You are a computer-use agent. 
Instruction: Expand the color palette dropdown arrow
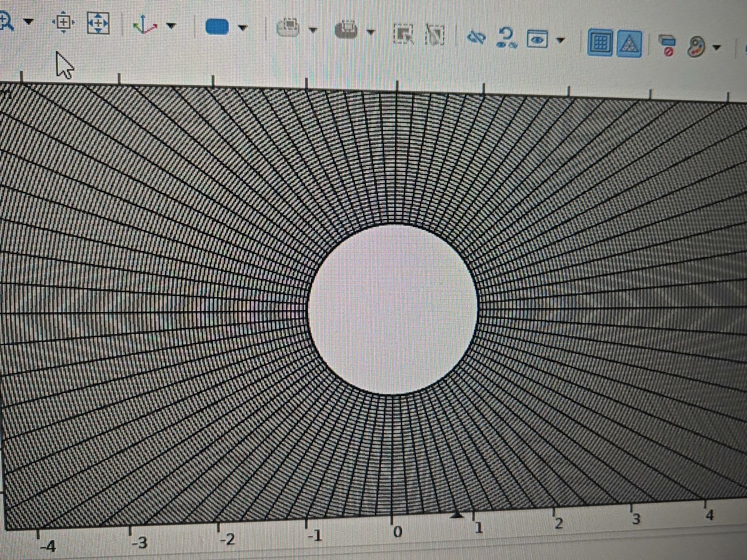point(717,47)
